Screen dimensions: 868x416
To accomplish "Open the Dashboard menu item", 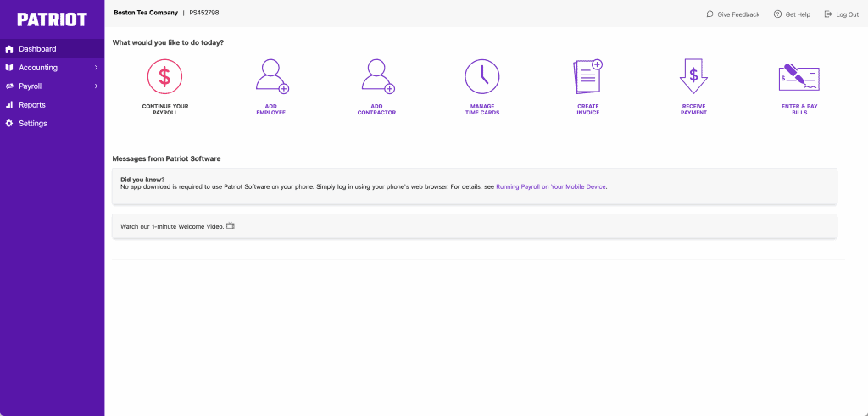I will [x=52, y=48].
